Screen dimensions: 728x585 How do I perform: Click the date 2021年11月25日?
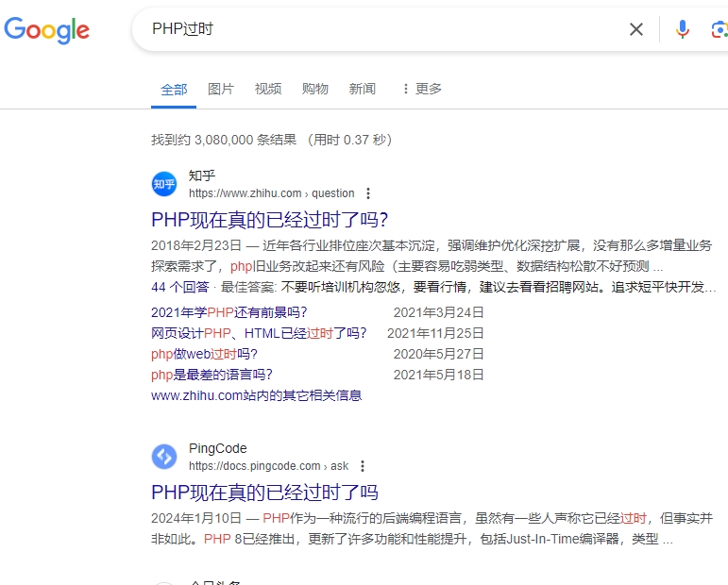[x=435, y=333]
